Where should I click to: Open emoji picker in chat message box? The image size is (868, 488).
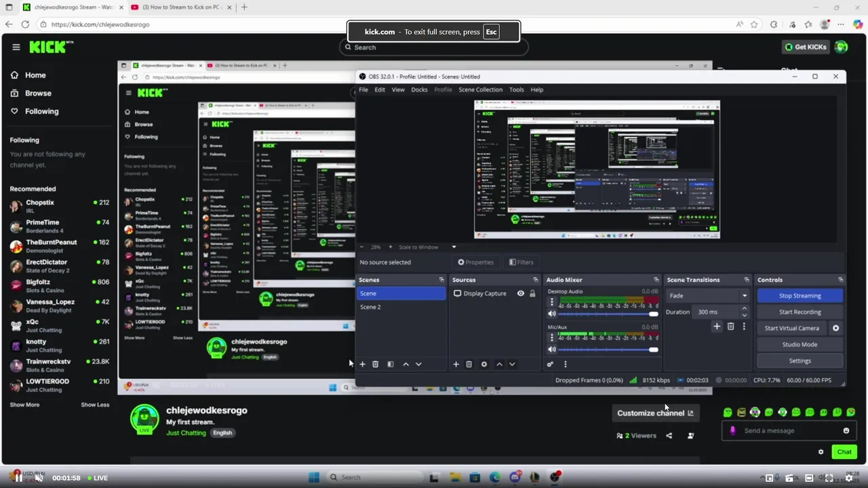[846, 430]
